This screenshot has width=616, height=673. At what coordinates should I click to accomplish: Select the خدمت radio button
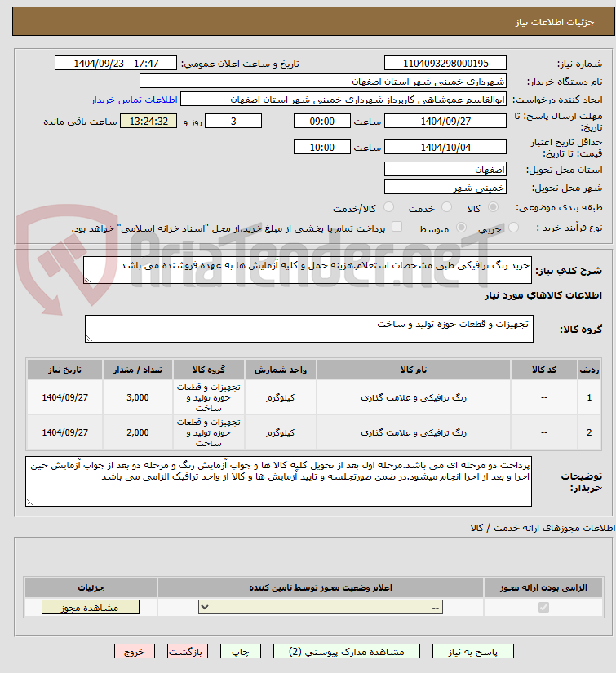[447, 207]
